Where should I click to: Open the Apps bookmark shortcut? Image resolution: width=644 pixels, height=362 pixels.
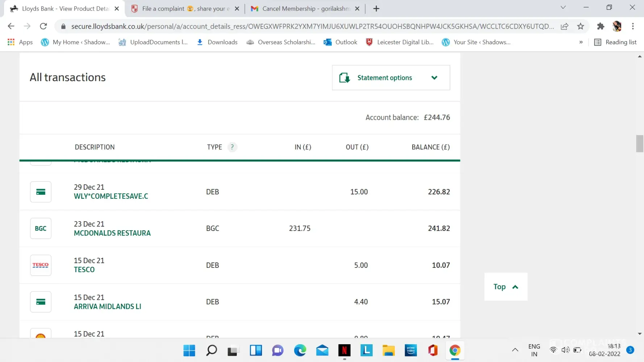point(20,42)
